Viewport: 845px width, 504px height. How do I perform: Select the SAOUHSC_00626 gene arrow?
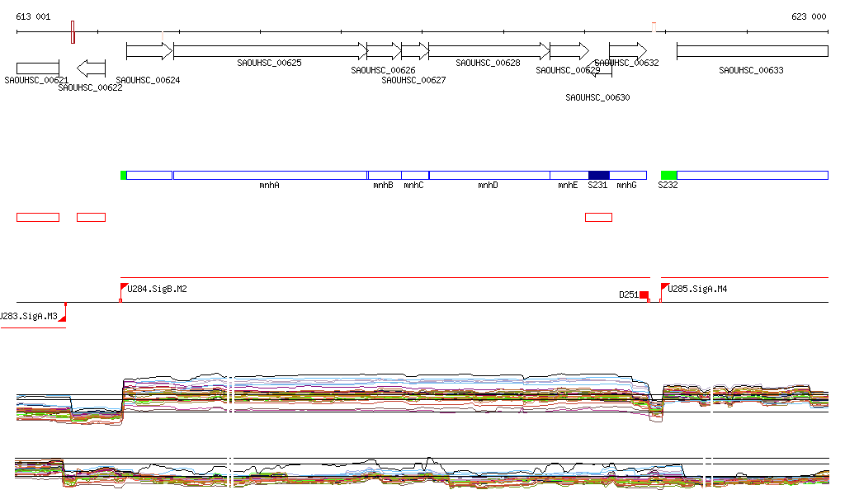tap(385, 51)
